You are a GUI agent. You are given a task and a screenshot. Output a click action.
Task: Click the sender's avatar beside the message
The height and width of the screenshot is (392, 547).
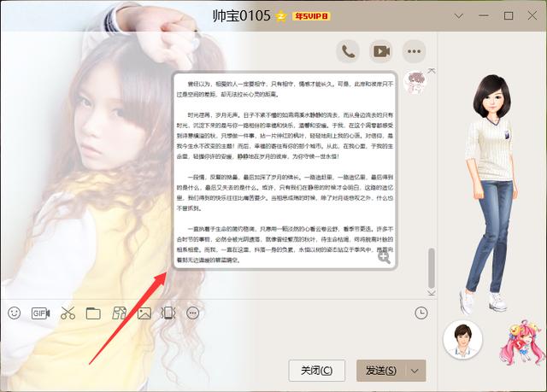point(415,83)
